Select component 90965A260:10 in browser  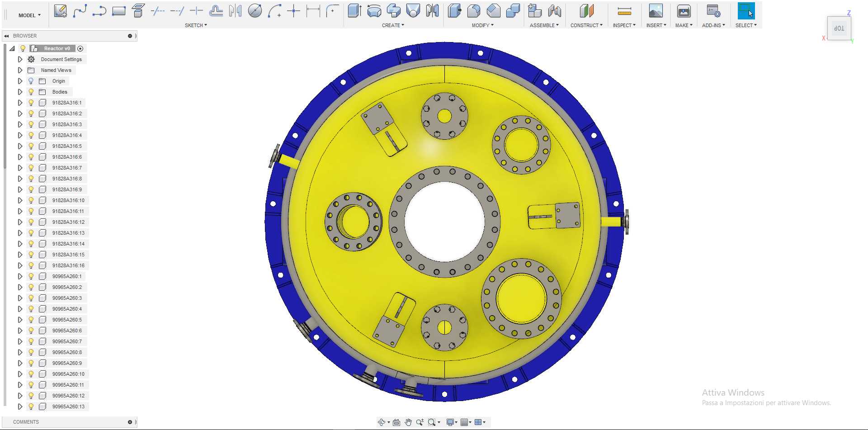68,374
